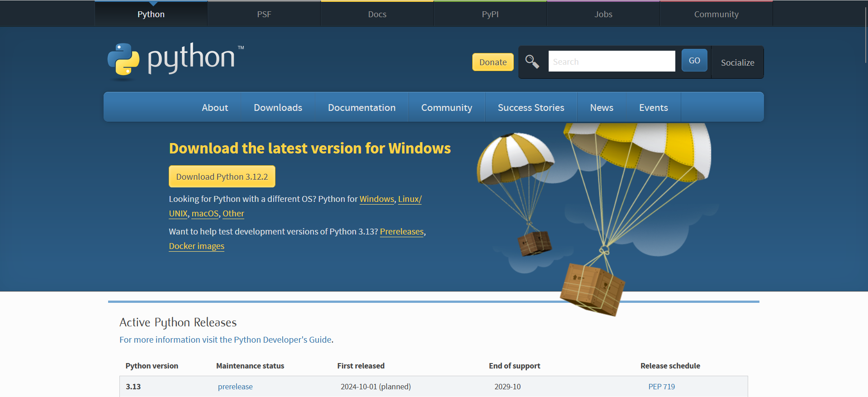The width and height of the screenshot is (868, 397).
Task: Click the 'End of support' column header
Action: pos(514,366)
